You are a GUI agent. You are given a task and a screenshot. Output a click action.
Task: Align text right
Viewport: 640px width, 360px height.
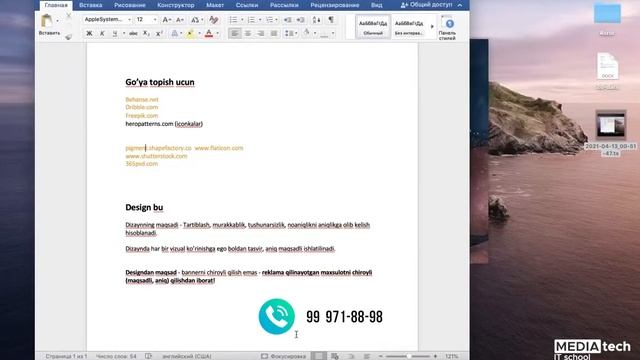260,33
